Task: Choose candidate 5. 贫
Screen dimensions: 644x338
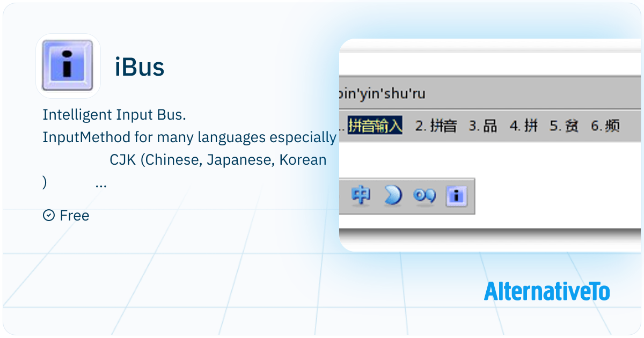Action: point(564,126)
